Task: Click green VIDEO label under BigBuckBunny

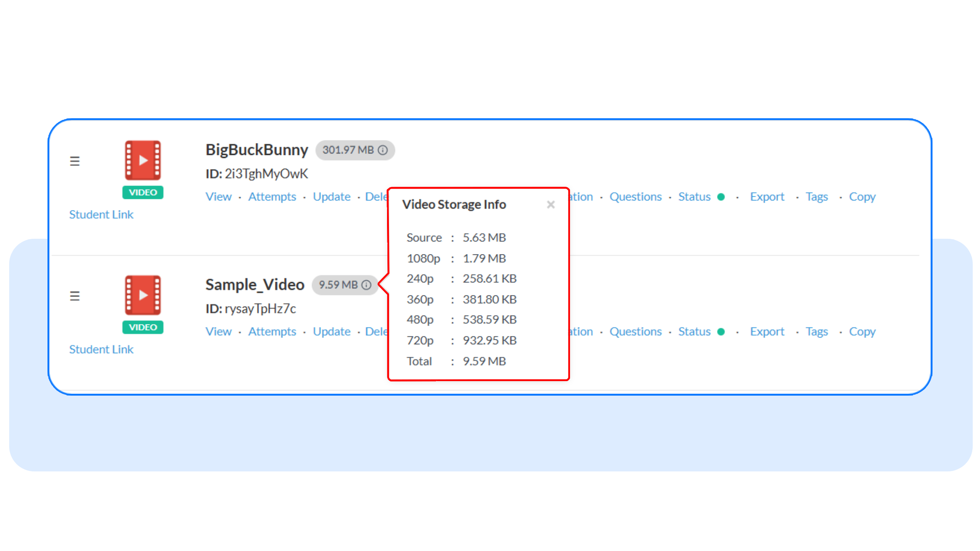Action: coord(143,192)
